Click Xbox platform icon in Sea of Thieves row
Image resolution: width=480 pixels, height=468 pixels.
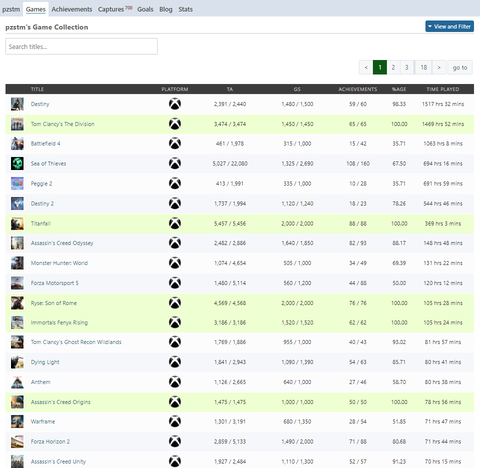(x=175, y=163)
